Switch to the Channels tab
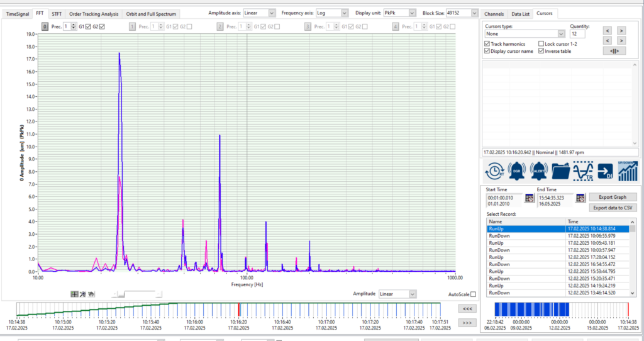Image resolution: width=644 pixels, height=341 pixels. click(494, 14)
